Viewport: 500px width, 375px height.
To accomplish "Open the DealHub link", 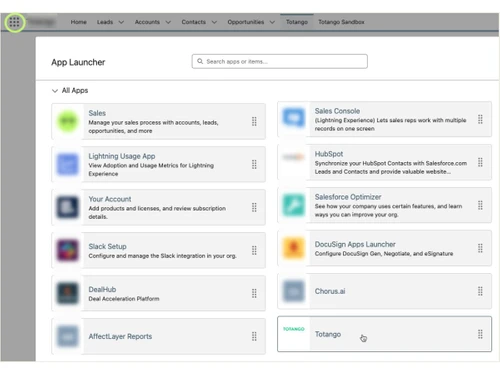I will point(102,289).
